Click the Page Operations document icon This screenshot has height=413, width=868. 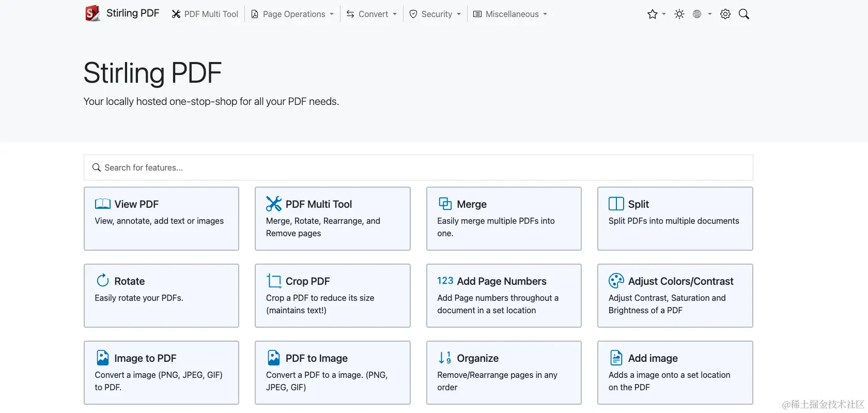coord(255,14)
